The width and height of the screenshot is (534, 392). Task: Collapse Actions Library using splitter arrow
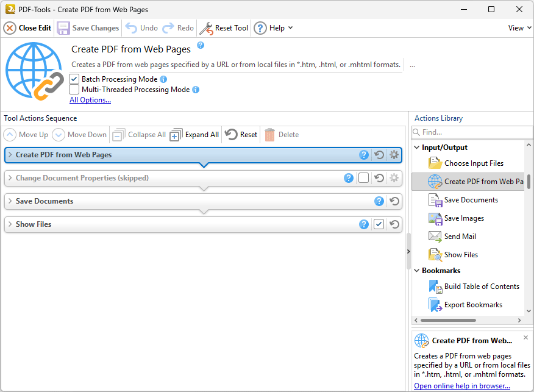pos(408,251)
